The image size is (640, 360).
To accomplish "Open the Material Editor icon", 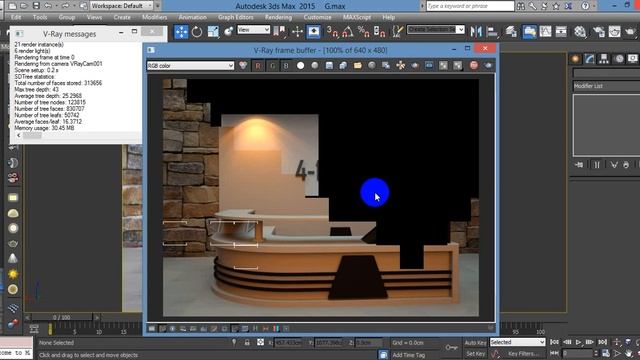I will (x=580, y=31).
